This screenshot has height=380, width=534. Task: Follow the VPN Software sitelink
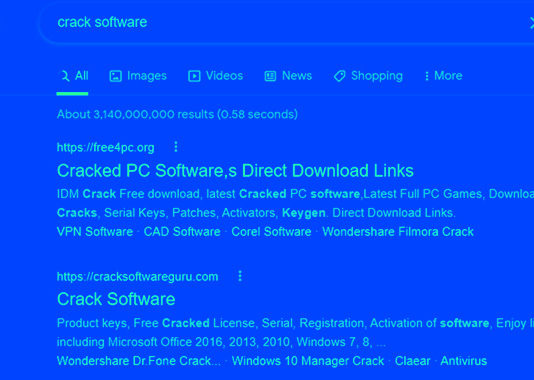pos(95,232)
